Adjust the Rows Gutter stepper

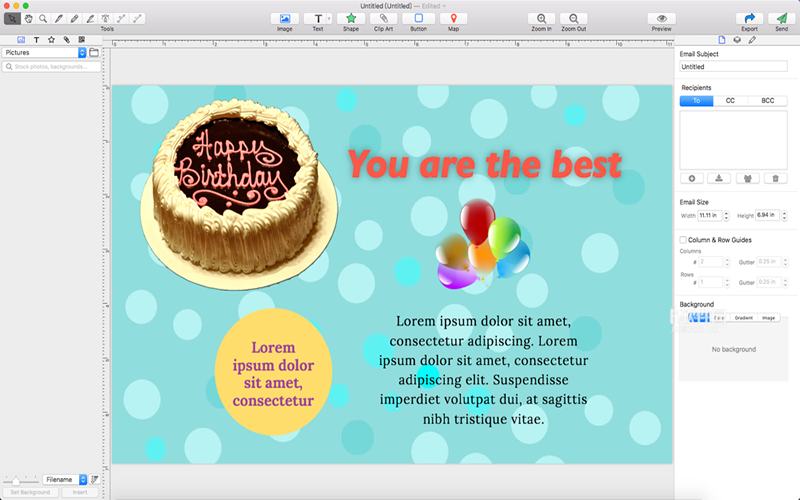(x=785, y=282)
